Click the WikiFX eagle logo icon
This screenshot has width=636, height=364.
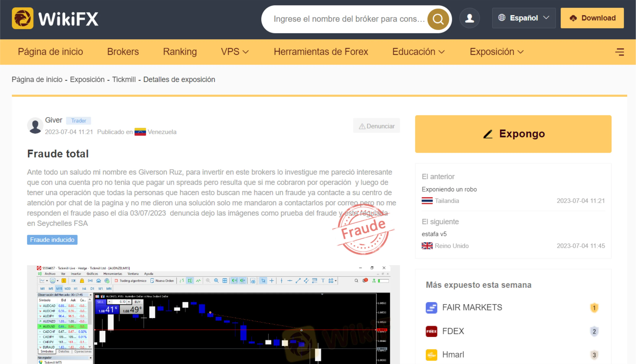pos(23,18)
